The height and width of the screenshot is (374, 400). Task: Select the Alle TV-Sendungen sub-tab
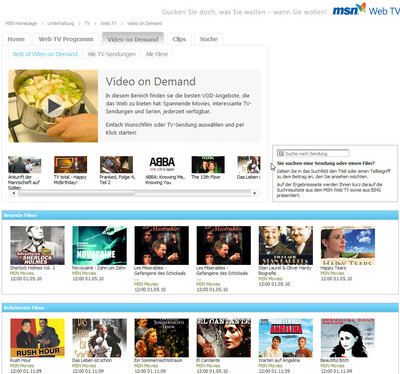click(112, 54)
